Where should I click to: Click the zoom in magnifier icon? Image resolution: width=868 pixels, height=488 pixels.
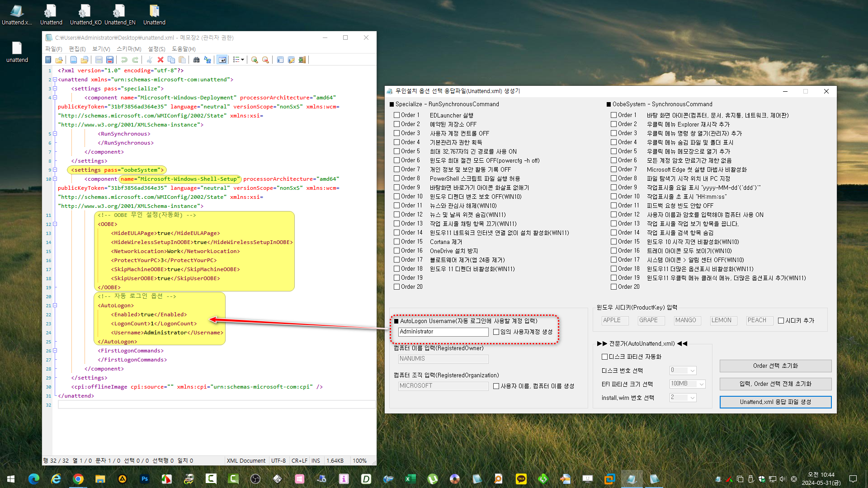coord(255,60)
